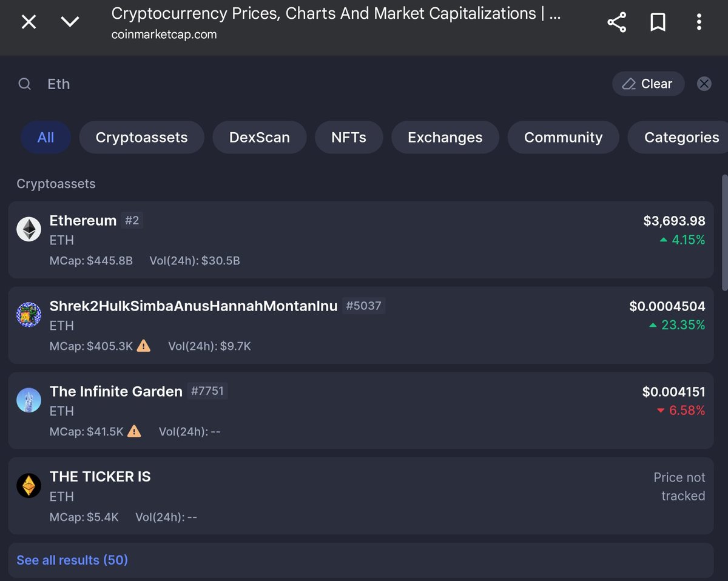
Task: Click the price $0.0004504
Action: click(x=667, y=306)
